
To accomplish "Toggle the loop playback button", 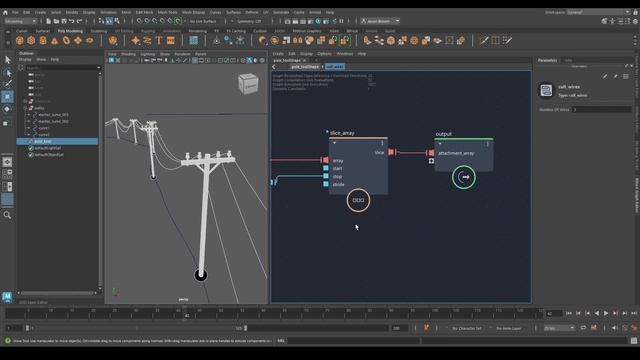I will point(583,328).
